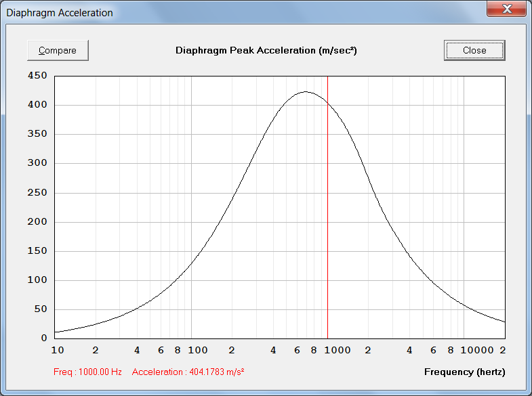Click the 450 y-axis value
532x396 pixels.
(x=37, y=75)
